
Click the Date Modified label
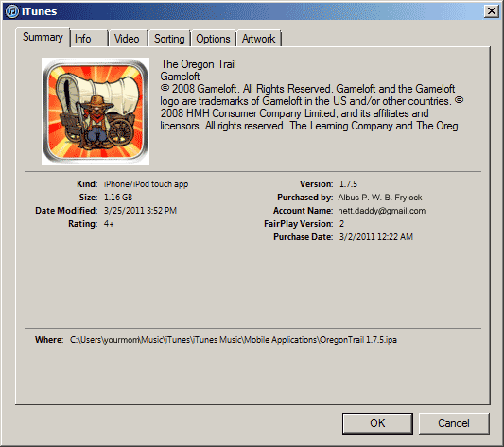pos(66,211)
